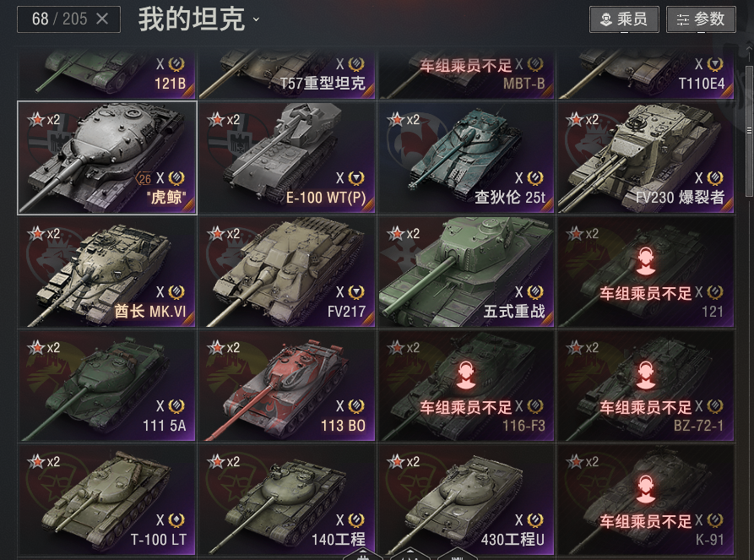Pick the red 113 BO tank
The width and height of the screenshot is (754, 560).
(x=286, y=386)
